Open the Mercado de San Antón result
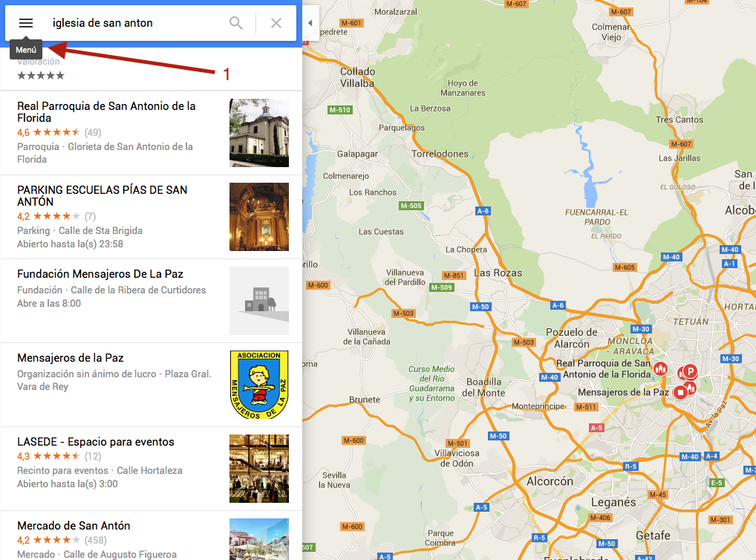Image resolution: width=756 pixels, height=560 pixels. point(74,526)
